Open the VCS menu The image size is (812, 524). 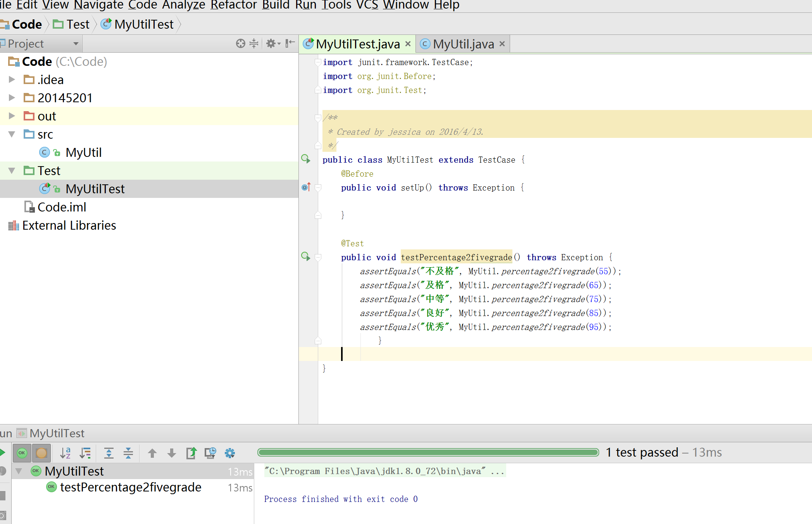367,5
